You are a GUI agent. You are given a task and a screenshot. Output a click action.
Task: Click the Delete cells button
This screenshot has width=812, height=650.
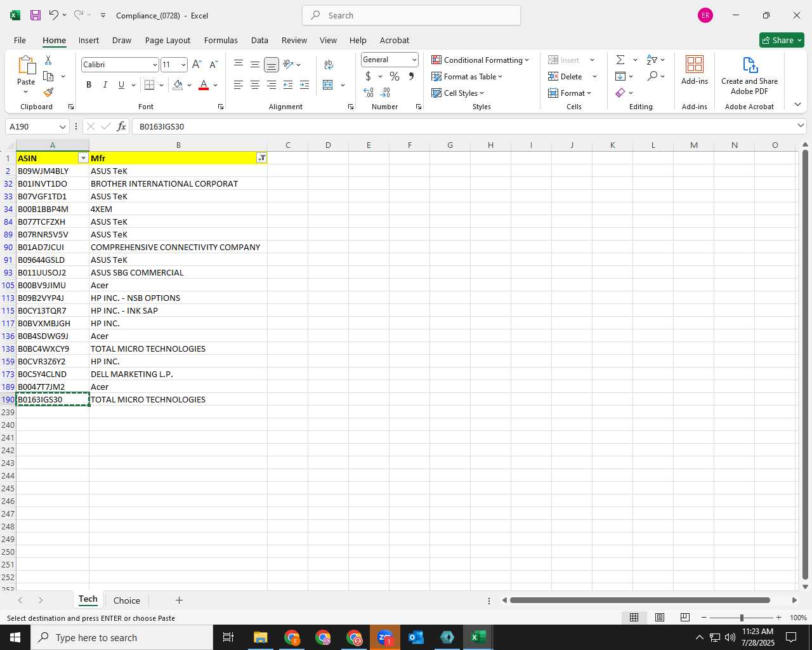pos(565,76)
